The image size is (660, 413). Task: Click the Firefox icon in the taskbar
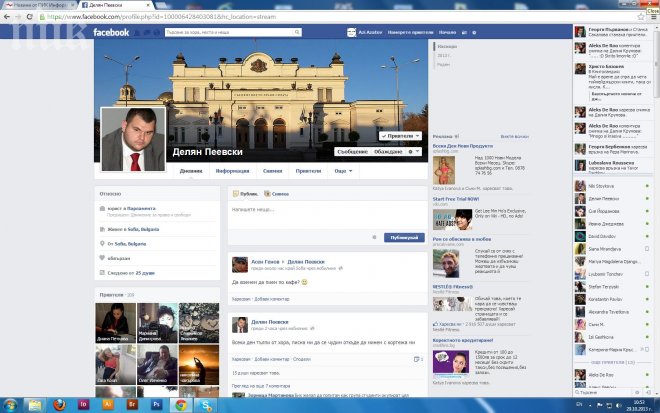58,405
